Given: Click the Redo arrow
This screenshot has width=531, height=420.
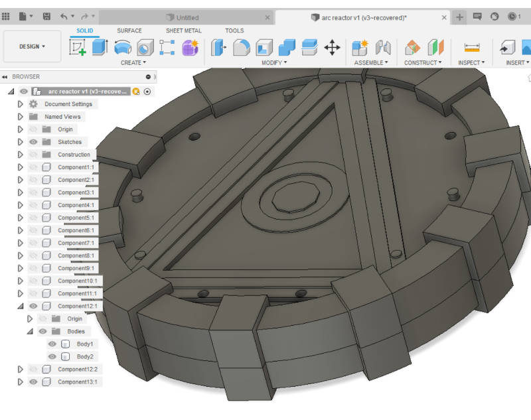Looking at the screenshot, I should click(84, 16).
